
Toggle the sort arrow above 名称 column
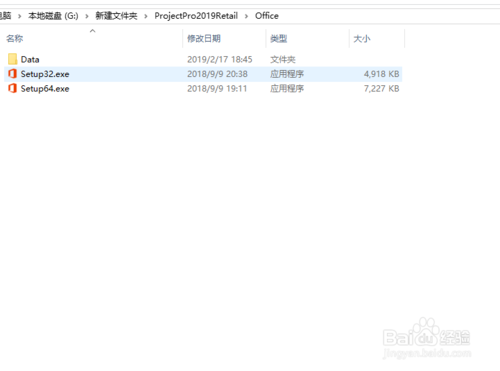[93, 31]
